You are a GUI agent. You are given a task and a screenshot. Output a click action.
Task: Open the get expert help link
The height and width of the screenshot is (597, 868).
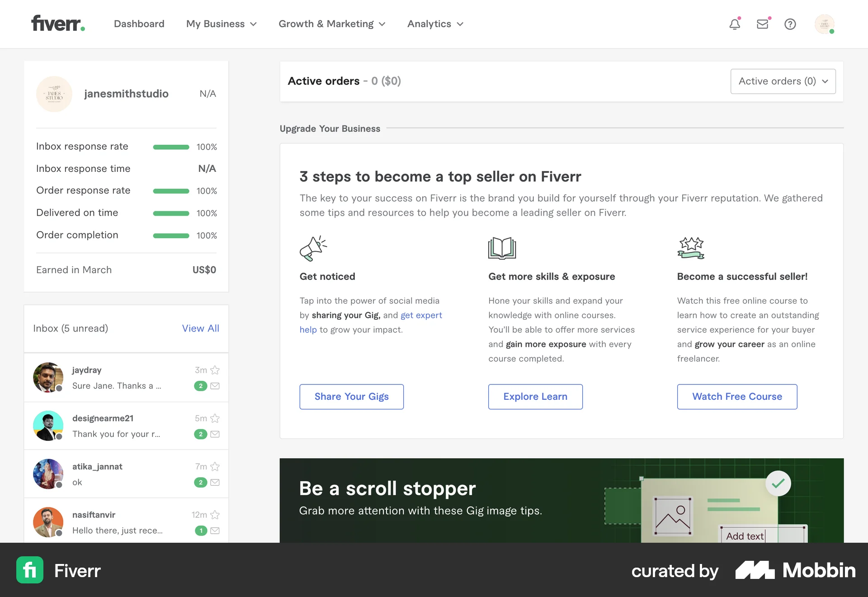(421, 315)
